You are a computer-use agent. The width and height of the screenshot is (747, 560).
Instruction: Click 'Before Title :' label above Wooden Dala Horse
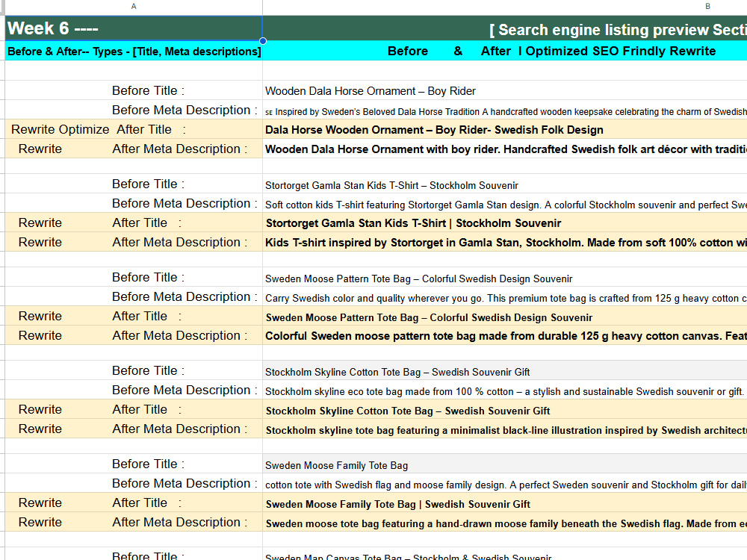pos(134,90)
